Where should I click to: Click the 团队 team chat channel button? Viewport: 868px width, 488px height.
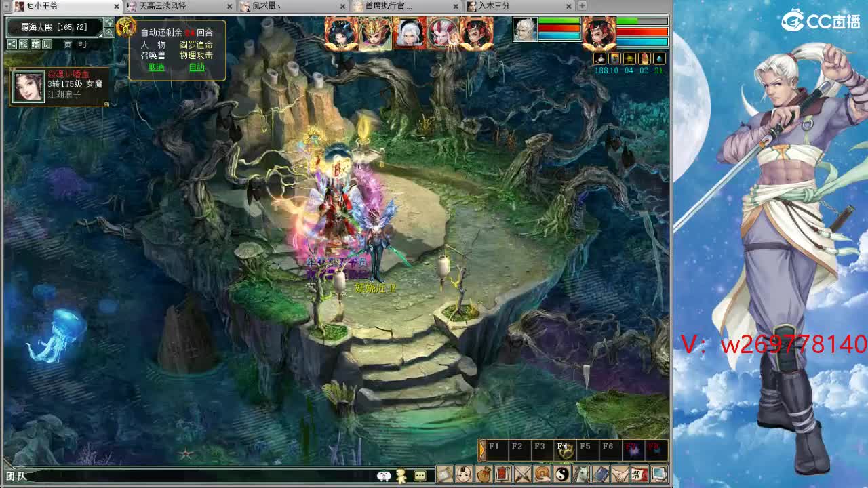16,476
